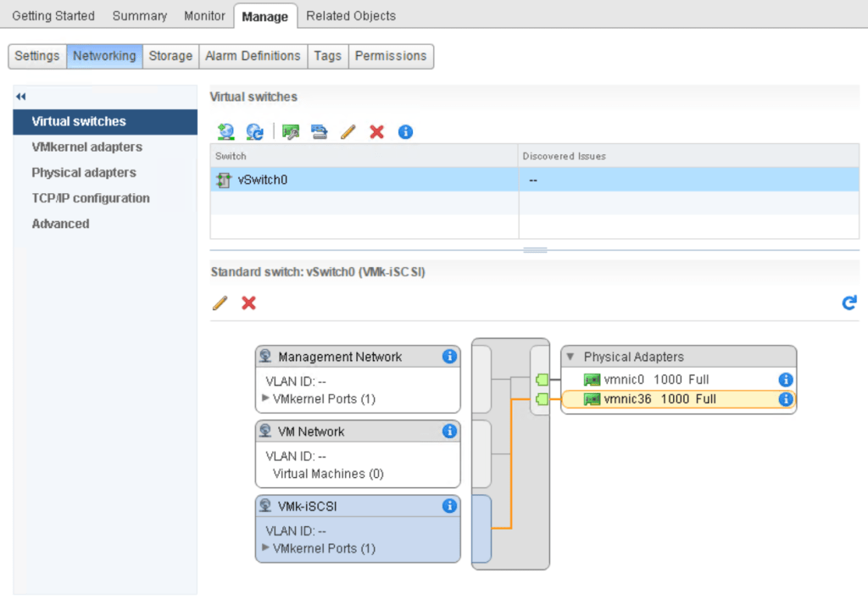Open the Getting Started tab

coord(53,16)
